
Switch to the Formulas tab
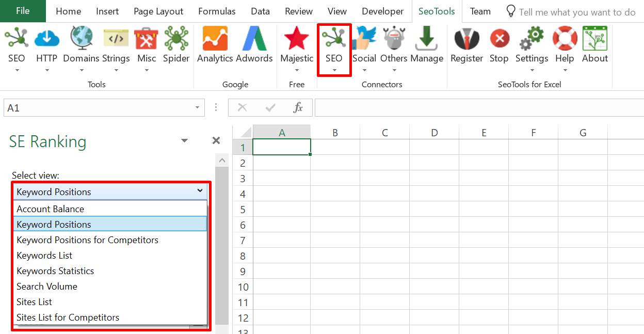pyautogui.click(x=217, y=11)
